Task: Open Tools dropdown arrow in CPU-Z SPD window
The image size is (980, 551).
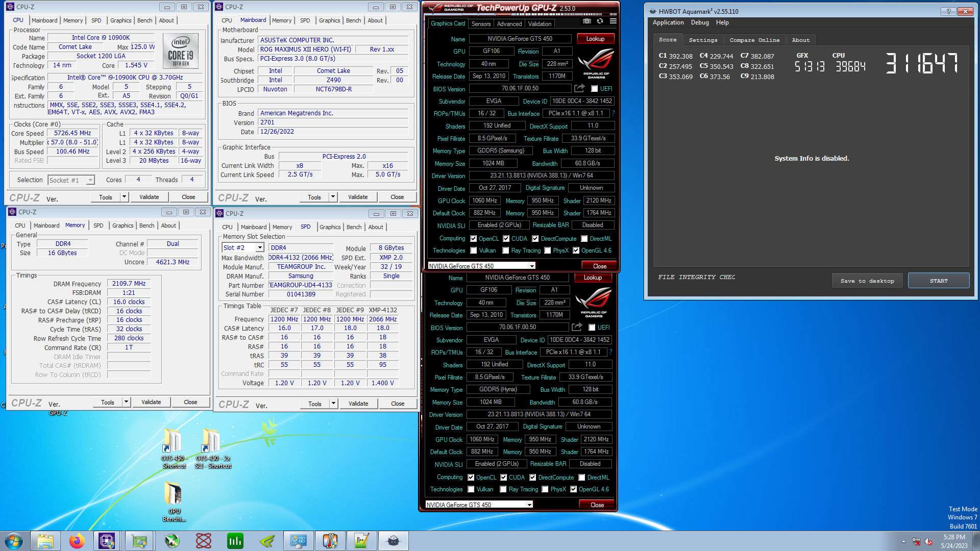Action: click(x=333, y=404)
